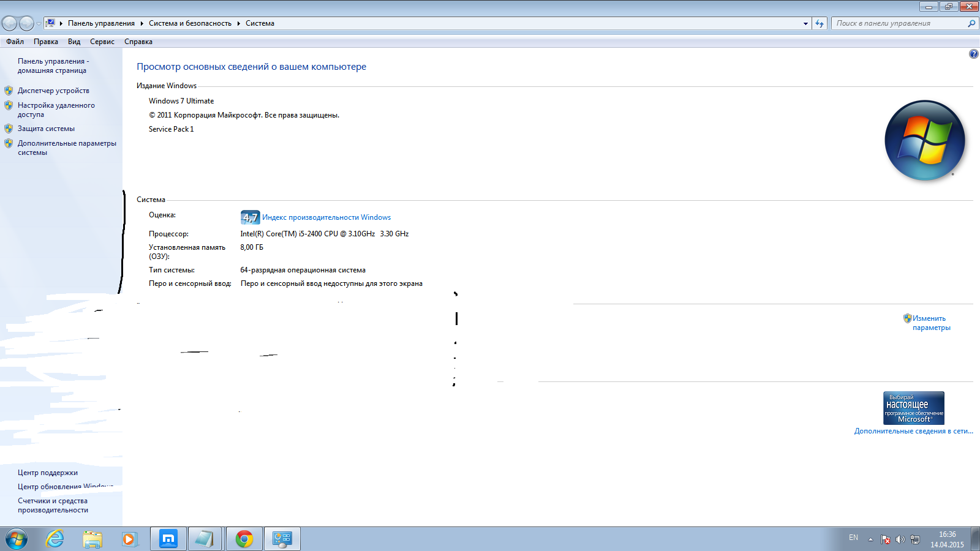Click the 'Service Pack 1' text
The image size is (980, 551).
pos(171,129)
